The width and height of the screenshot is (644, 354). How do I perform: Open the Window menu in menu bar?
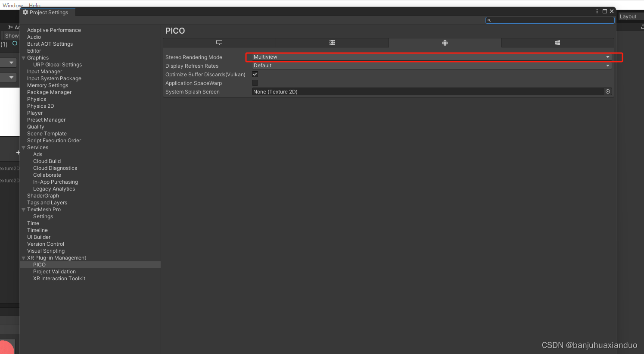pyautogui.click(x=12, y=5)
